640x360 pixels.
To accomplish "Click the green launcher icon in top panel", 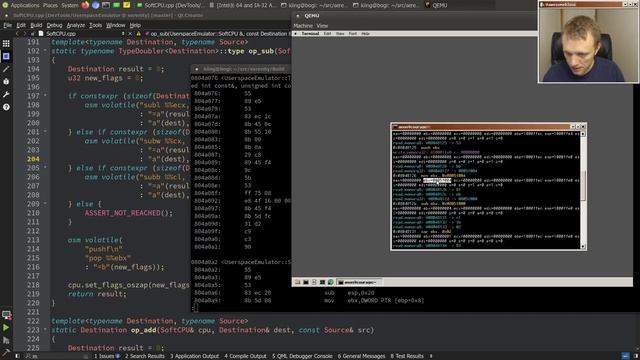I will 116,5.
